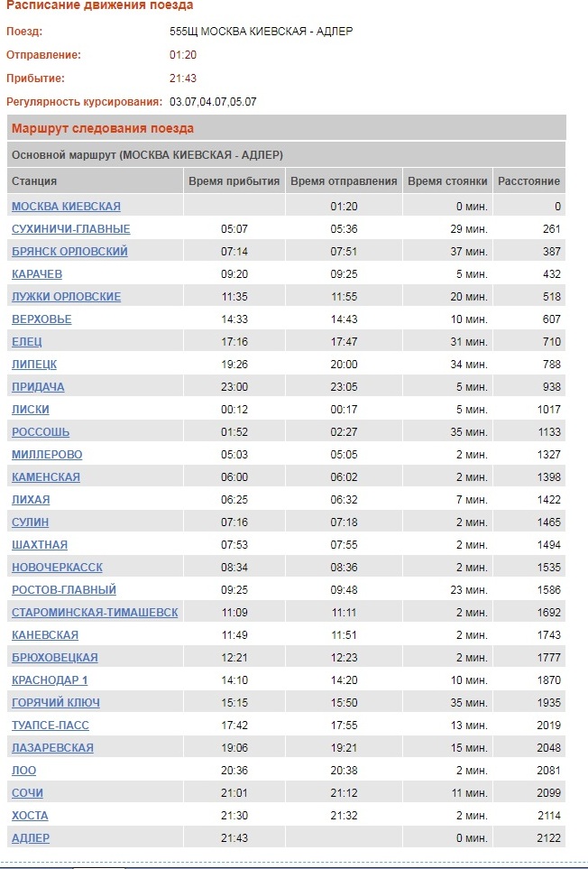Open the ЛУЖКИ ОРЛОВСКИЕ link

[66, 297]
